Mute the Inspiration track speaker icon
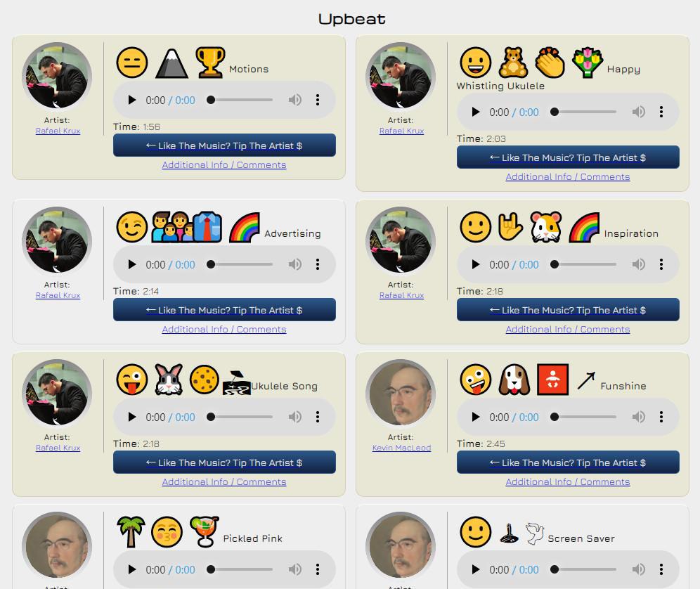This screenshot has width=700, height=589. click(638, 264)
